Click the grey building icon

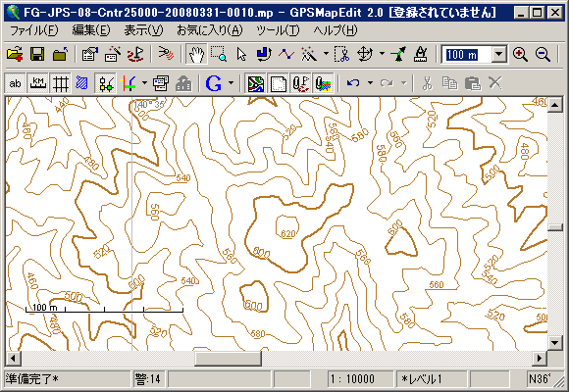point(183,83)
